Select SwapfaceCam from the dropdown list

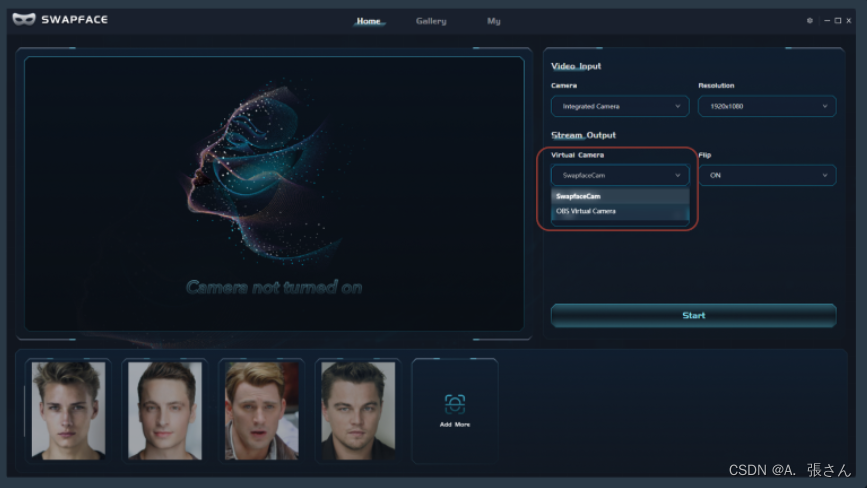click(620, 196)
